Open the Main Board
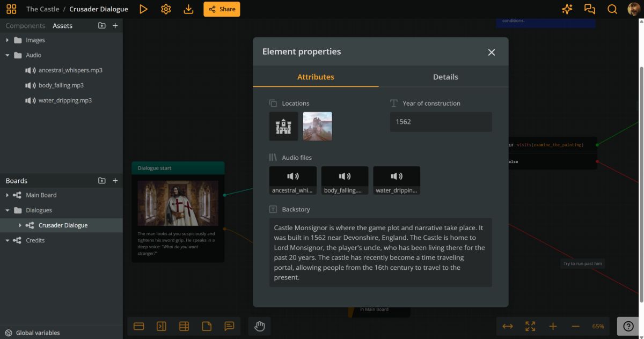 (41, 195)
